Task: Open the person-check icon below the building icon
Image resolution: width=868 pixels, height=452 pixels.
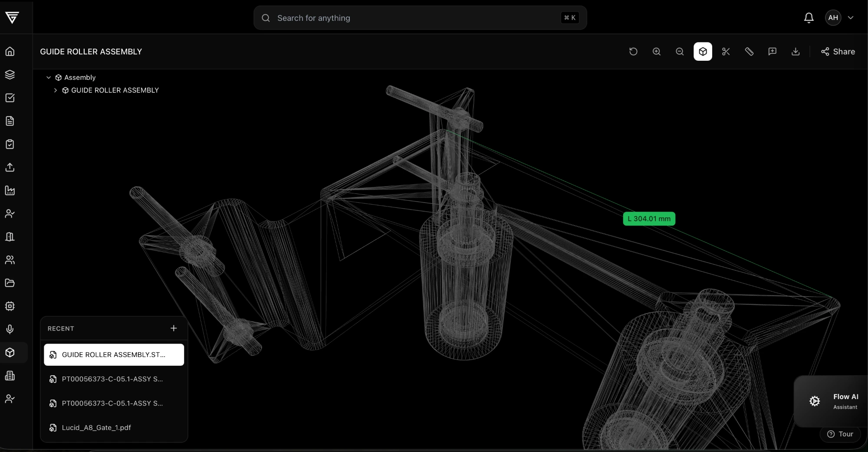Action: [10, 399]
